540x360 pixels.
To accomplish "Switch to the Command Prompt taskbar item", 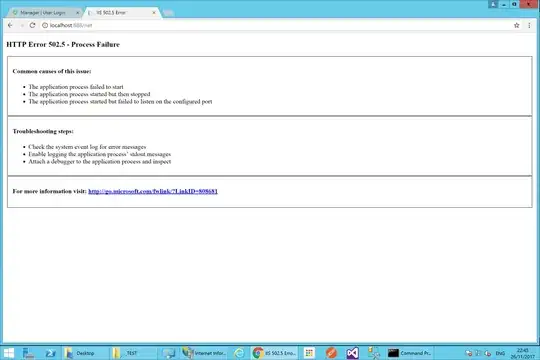I will click(410, 353).
